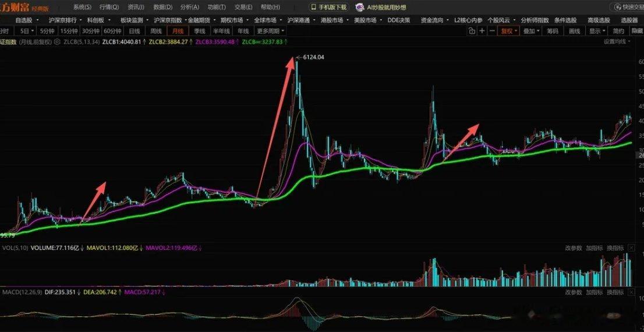The height and width of the screenshot is (332, 644).
Task: Click the 快速交易 quick trade icon
Action: pyautogui.click(x=618, y=7)
